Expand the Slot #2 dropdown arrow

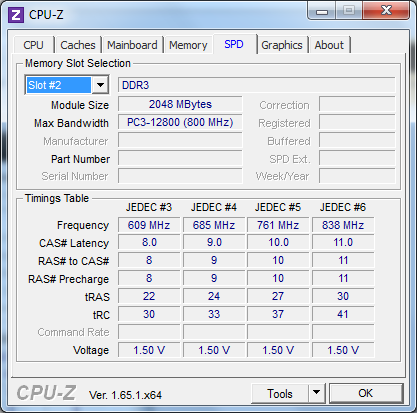coord(100,85)
